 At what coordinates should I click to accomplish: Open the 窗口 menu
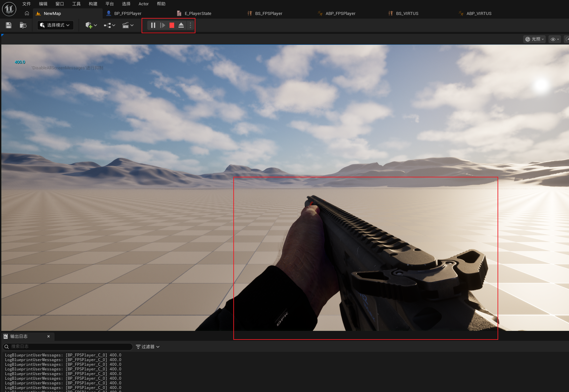[x=60, y=4]
